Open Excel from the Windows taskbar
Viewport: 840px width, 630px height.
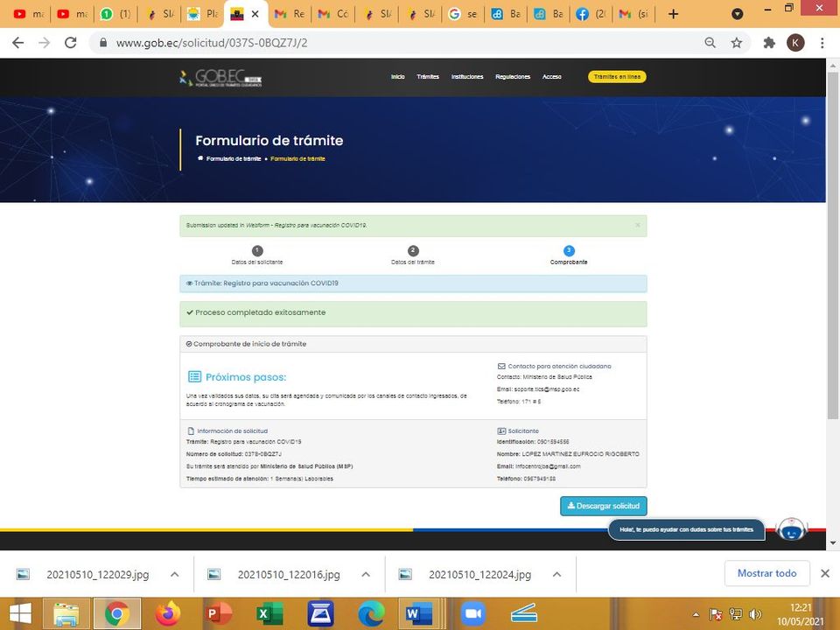coord(269,614)
